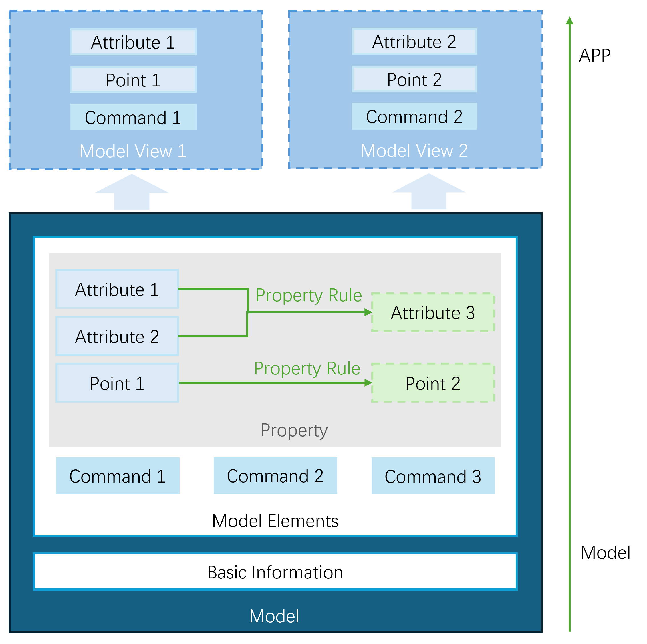Click the Command 3 box in Model Elements
Screen dimensions: 647x644
(433, 476)
